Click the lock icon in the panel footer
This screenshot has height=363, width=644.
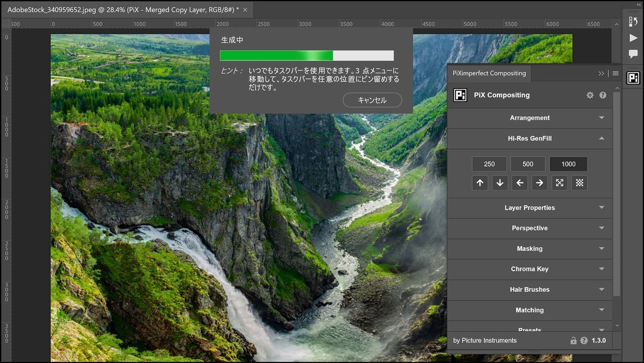coord(573,340)
